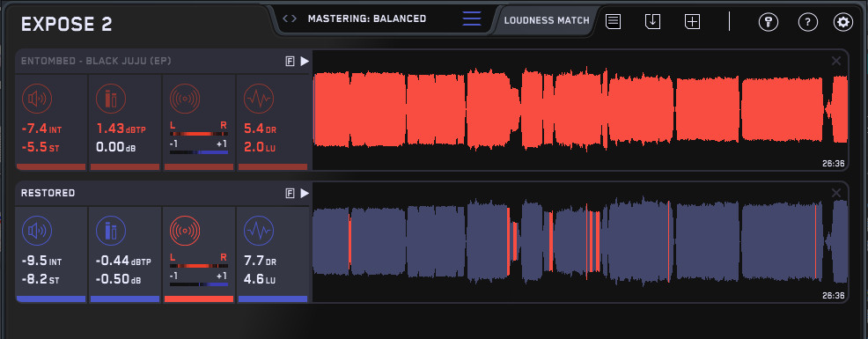Image resolution: width=868 pixels, height=339 pixels.
Task: Click red stereo field icon on Restored
Action: click(x=185, y=231)
